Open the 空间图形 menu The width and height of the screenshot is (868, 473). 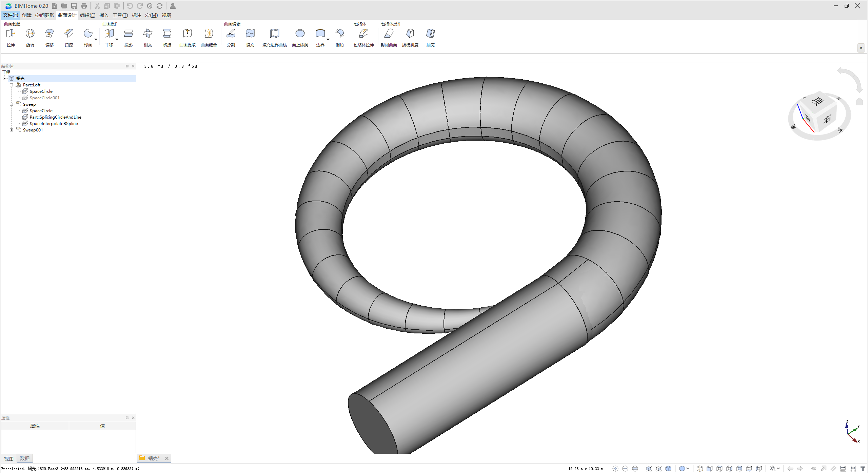45,15
